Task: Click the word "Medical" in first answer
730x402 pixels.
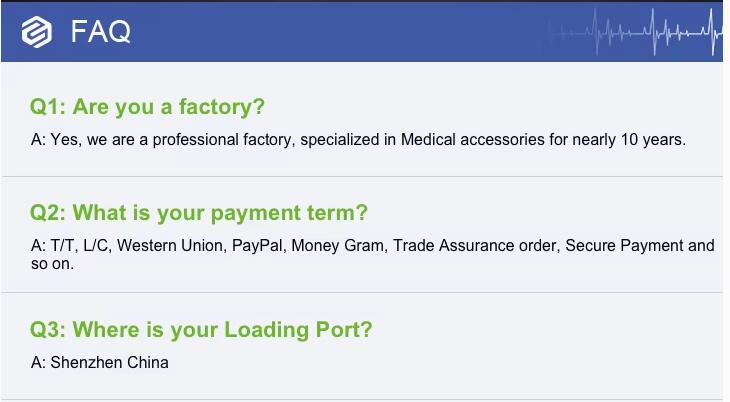Action: 429,140
